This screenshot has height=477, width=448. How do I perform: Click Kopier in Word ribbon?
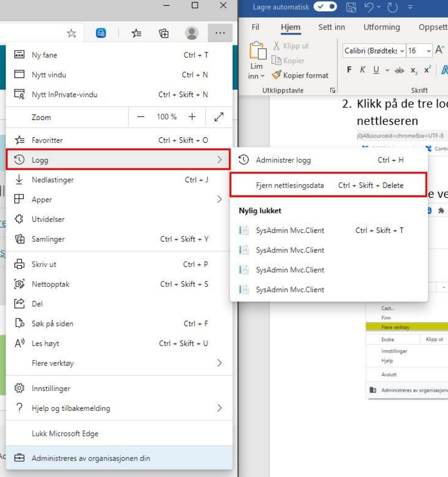pos(288,60)
